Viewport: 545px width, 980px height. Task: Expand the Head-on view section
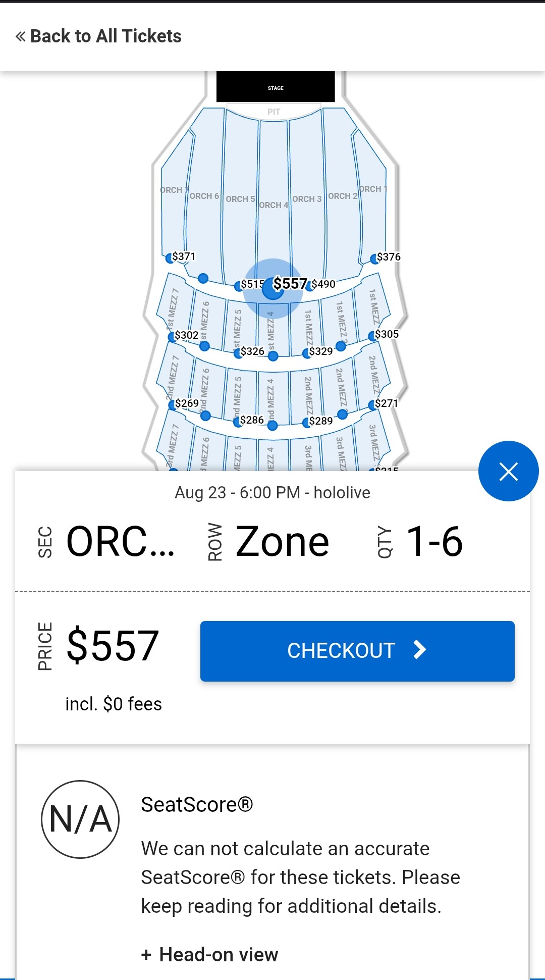click(210, 955)
